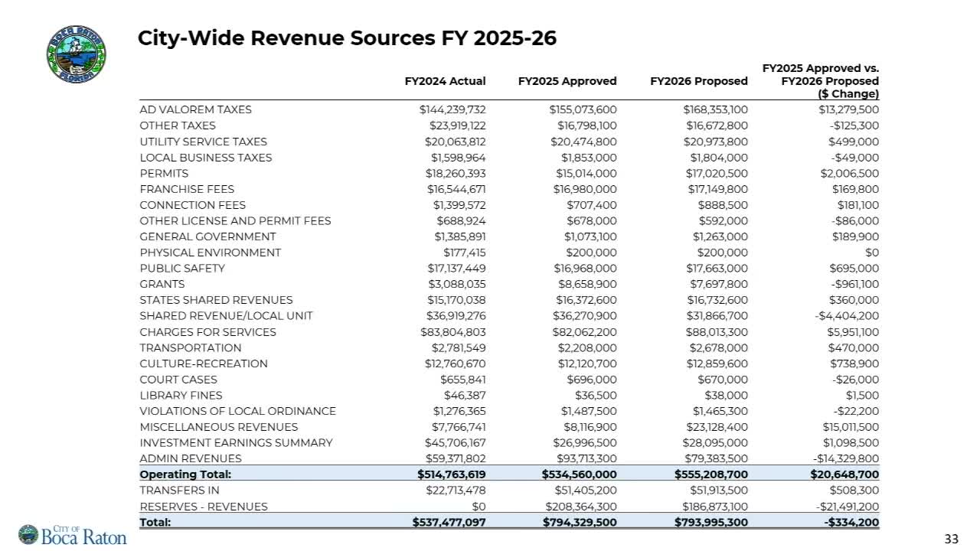Click VIOLATIONS OF LOCAL ORDINANCE label
The image size is (980, 551).
click(x=237, y=411)
